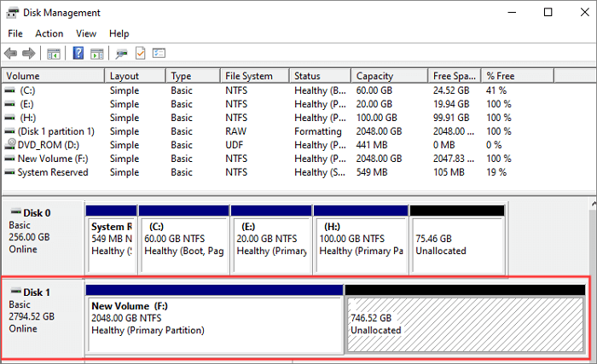Select the 746.52 GB Unallocated space
597x364 pixels.
click(465, 324)
